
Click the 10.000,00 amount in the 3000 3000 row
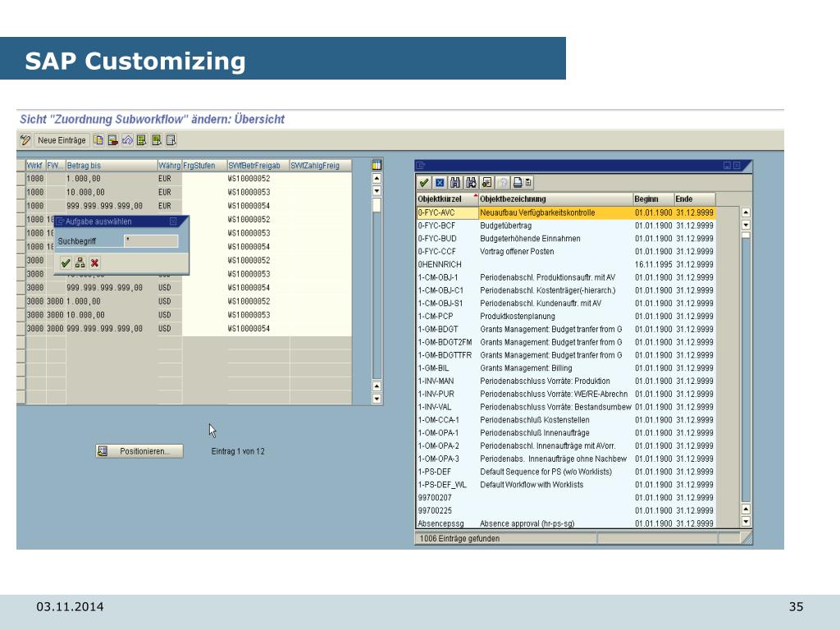(85, 315)
